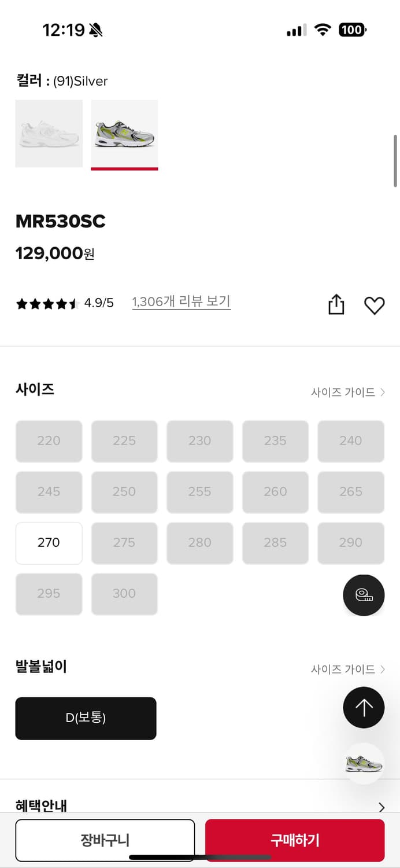This screenshot has width=400, height=868.
Task: Choose the white color shoe swatch
Action: tap(49, 134)
